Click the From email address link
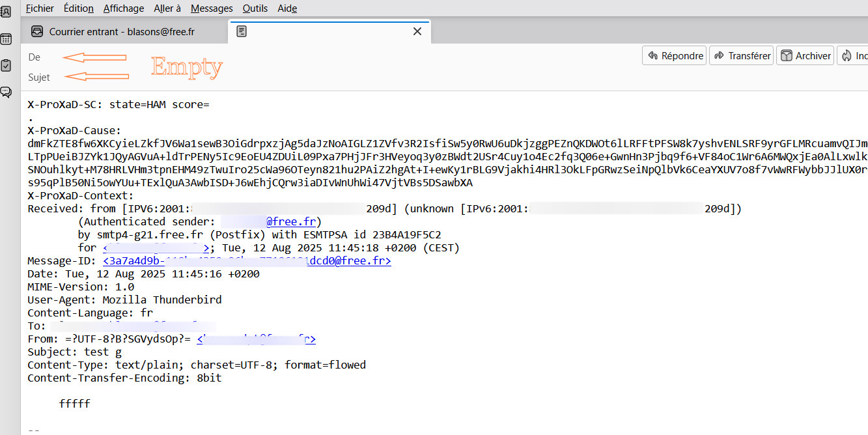 (256, 339)
